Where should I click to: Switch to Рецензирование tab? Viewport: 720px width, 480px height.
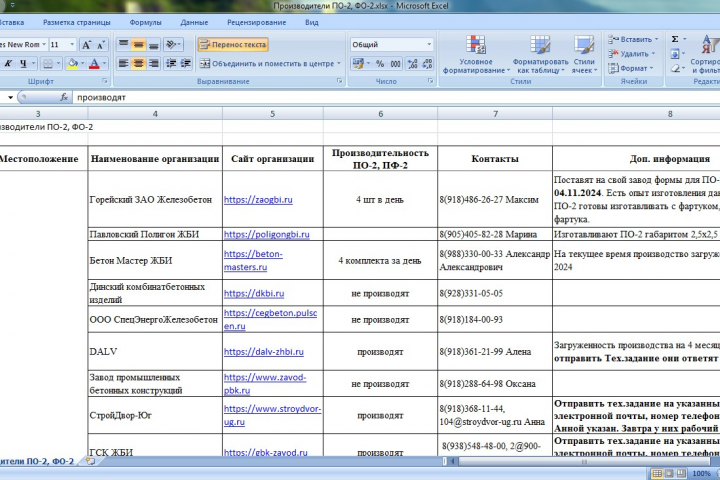pyautogui.click(x=256, y=22)
